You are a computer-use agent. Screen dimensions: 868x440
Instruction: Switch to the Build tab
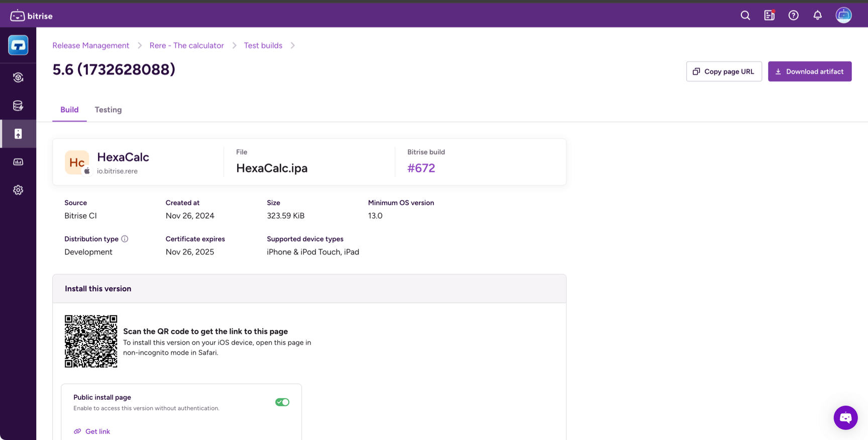point(69,110)
